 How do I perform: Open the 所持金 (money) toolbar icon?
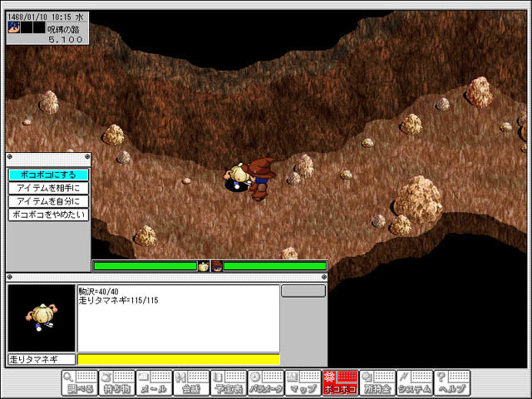(x=377, y=382)
